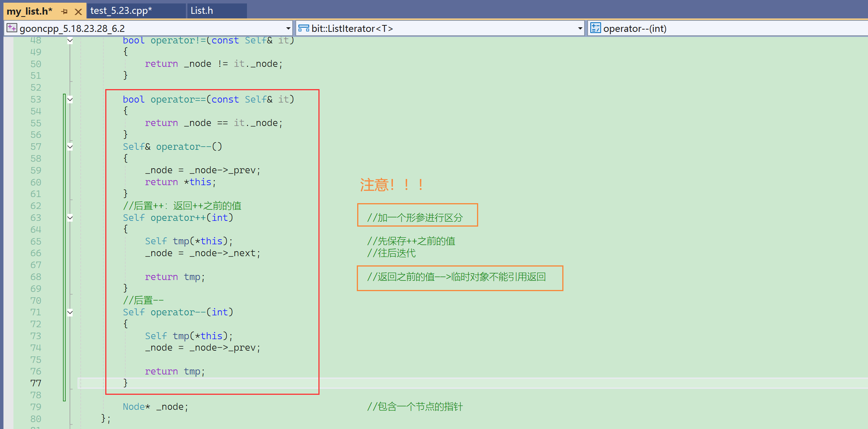Viewport: 868px width, 429px height.
Task: Click line number 65 in the margin
Action: pos(36,242)
